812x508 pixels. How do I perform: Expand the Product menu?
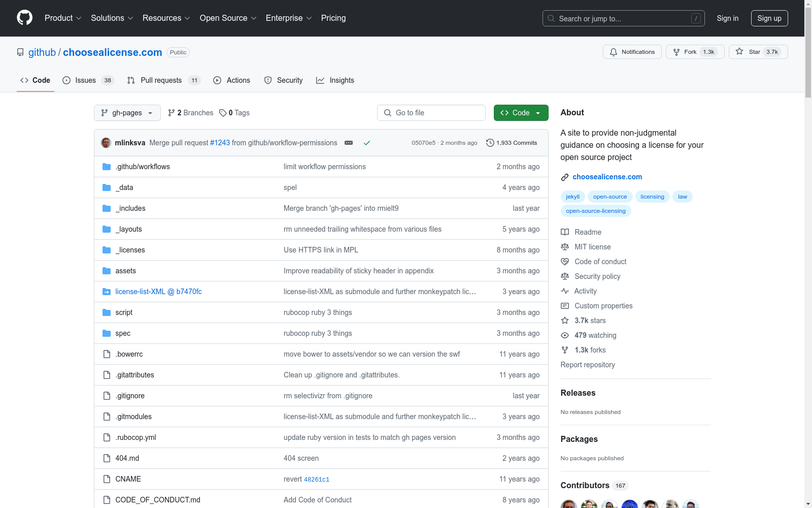point(63,18)
